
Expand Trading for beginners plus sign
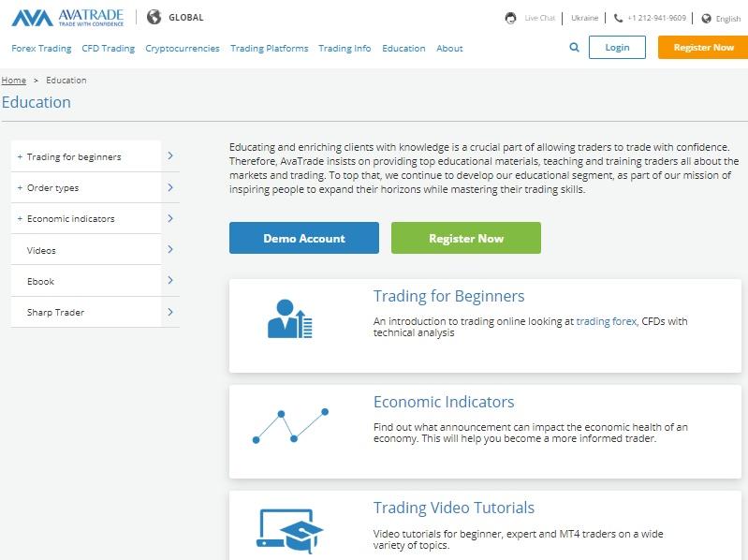pos(20,157)
